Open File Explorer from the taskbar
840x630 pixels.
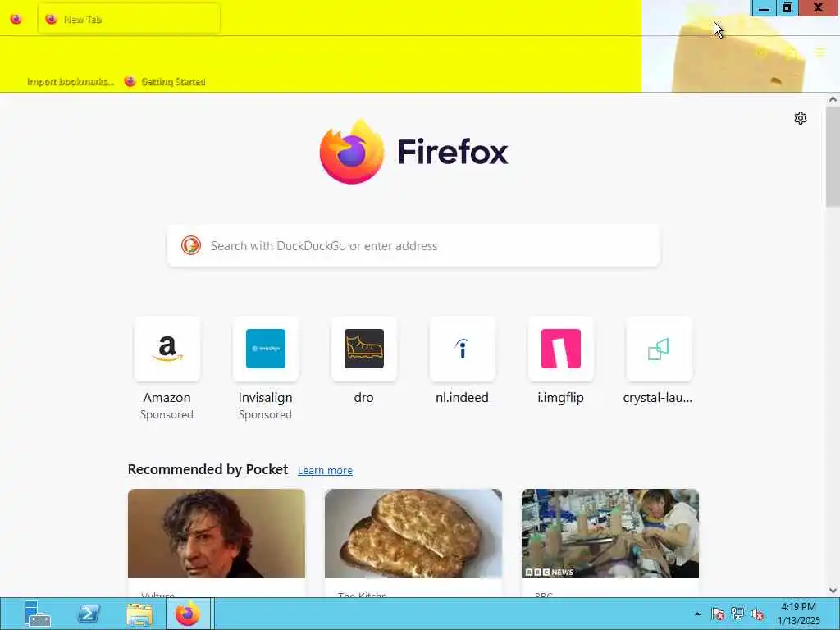[139, 614]
